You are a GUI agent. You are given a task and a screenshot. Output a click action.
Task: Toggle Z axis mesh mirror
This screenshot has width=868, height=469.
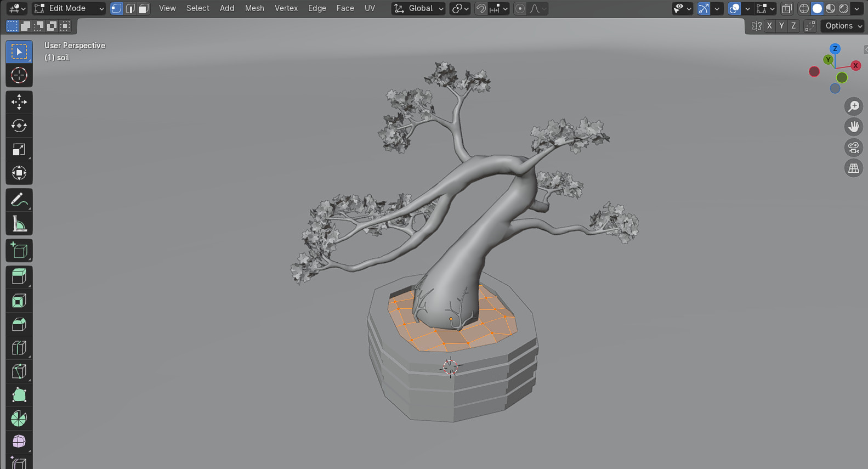[x=793, y=26]
